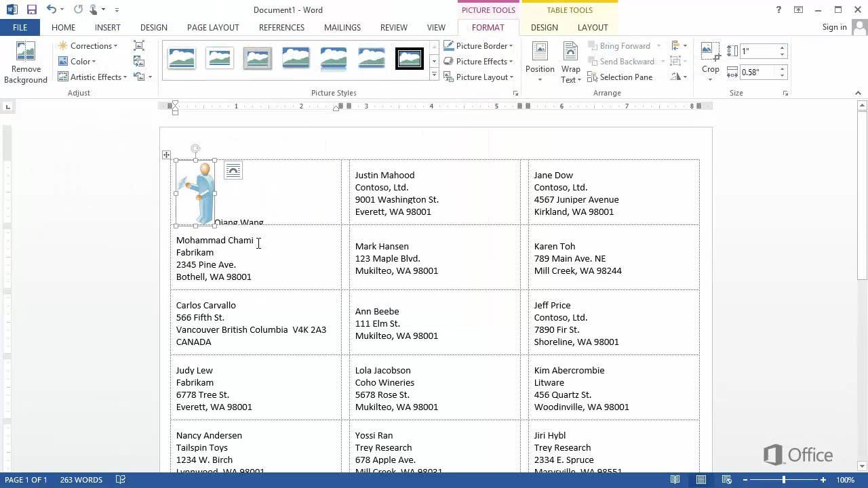Switch to Print Layout view

click(701, 480)
